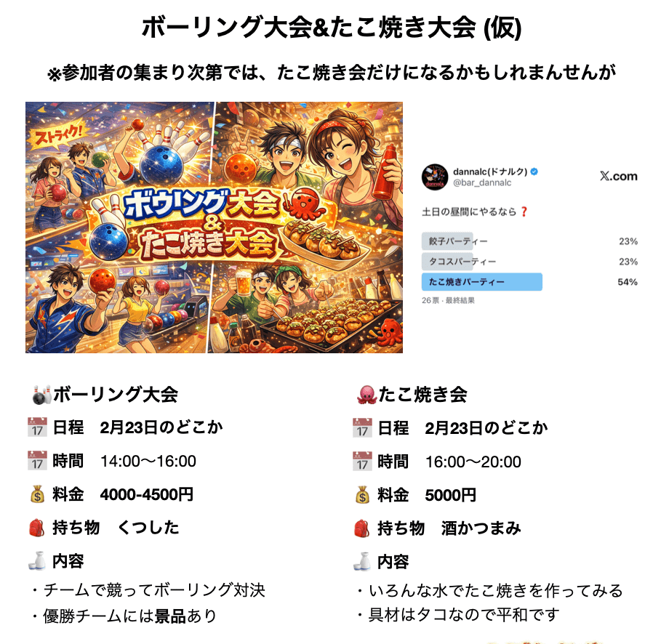Open the @bar_dannalc handle link
Screen dimensions: 669x644
point(482,182)
